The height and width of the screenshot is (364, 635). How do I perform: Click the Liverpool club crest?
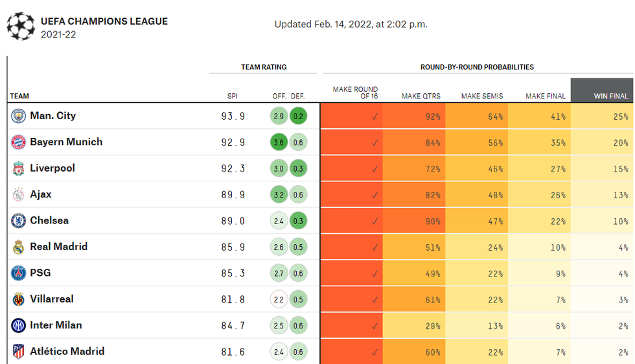click(18, 169)
